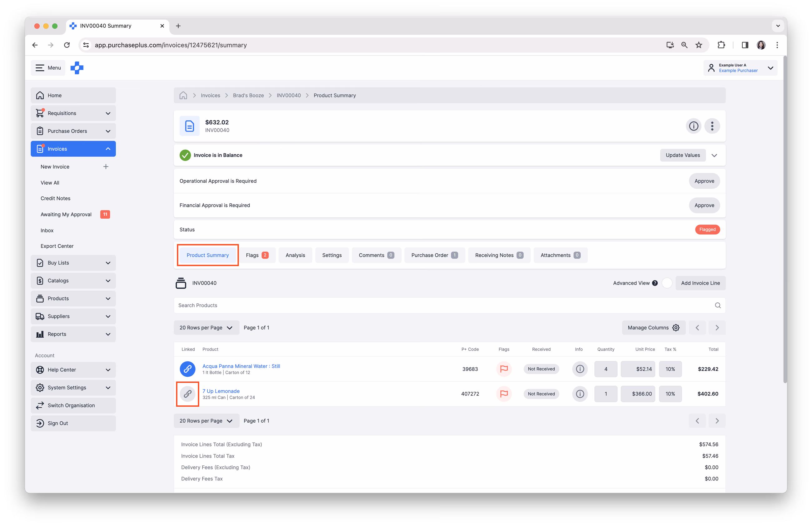Click the flag icon on 7 Up Lemonade row
This screenshot has width=812, height=526.
503,394
